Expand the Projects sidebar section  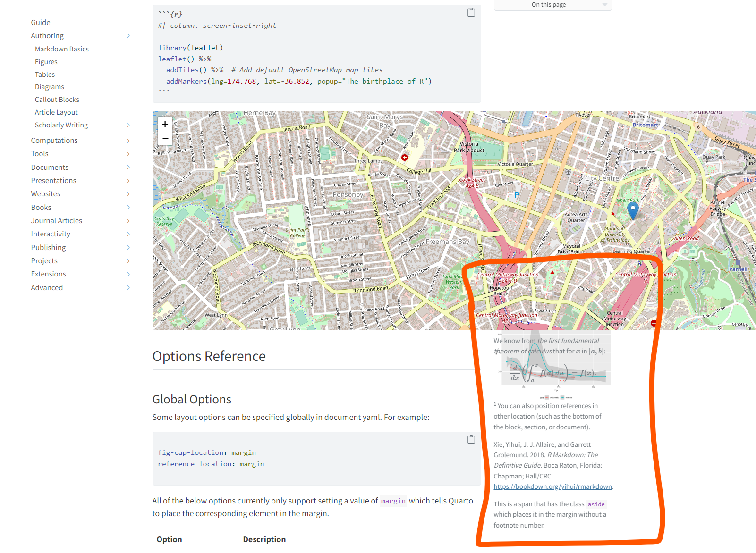[x=128, y=260]
